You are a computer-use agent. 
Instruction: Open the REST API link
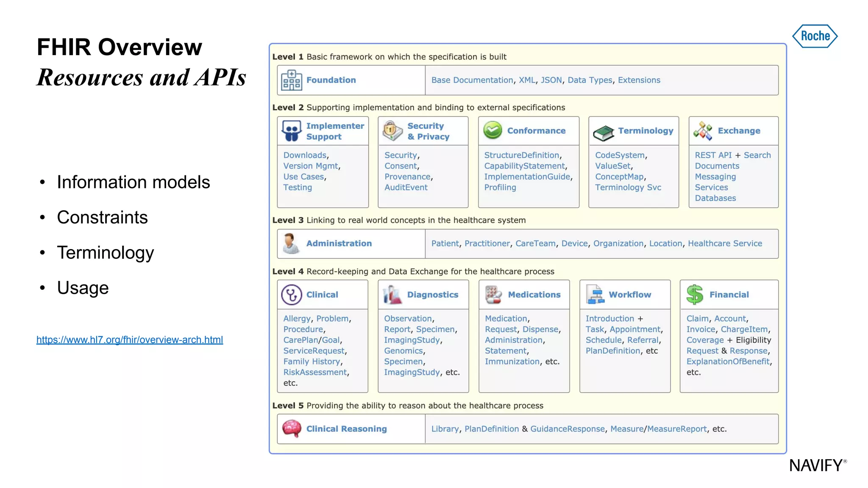tap(713, 155)
